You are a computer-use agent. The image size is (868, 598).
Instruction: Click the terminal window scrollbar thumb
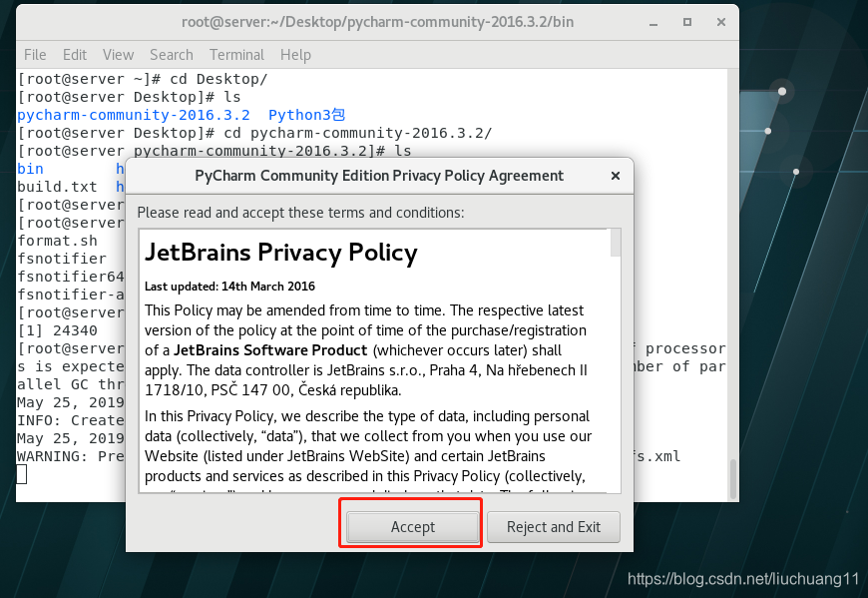[x=733, y=479]
